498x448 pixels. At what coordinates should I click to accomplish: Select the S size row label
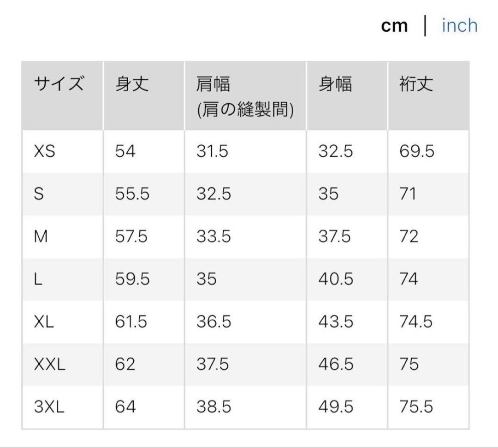tap(39, 194)
